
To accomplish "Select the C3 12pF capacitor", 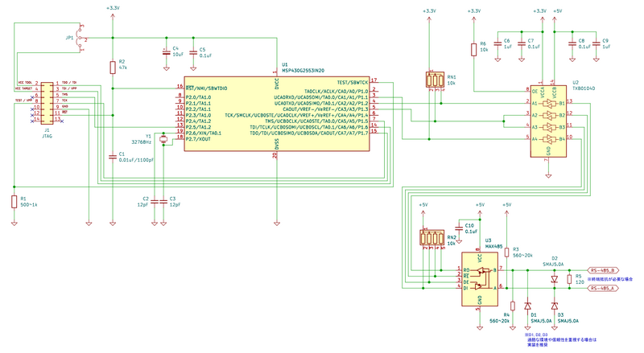I will [x=163, y=202].
